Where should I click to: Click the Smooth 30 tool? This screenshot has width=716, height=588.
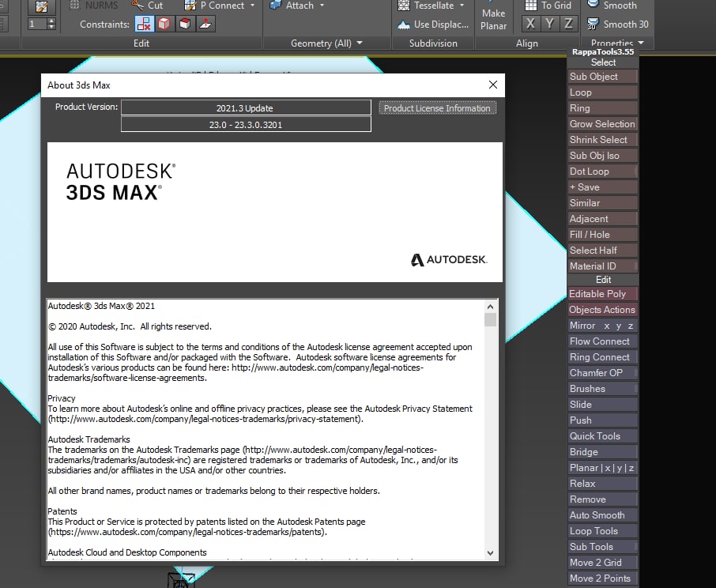pyautogui.click(x=617, y=24)
